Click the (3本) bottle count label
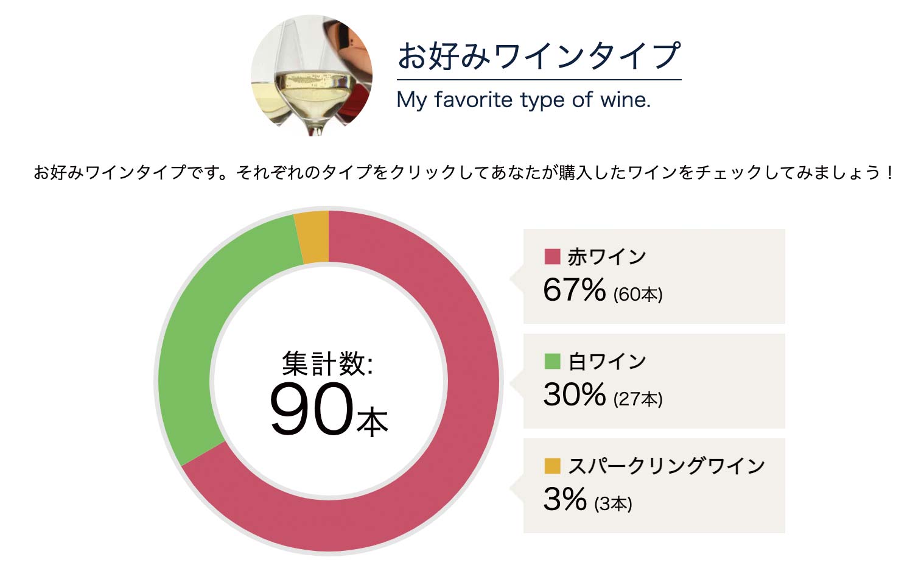 (613, 504)
